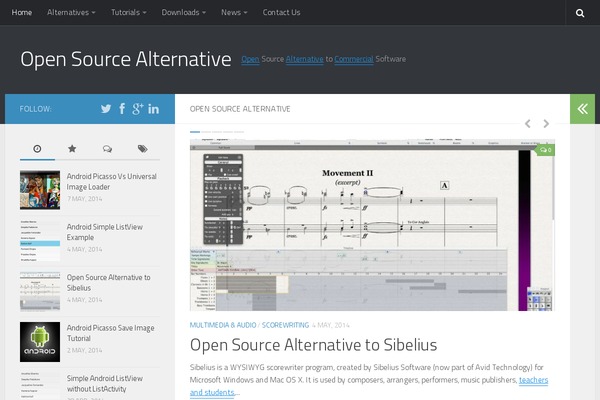Click the 7 MAY, 2014 date text
This screenshot has height=400, width=600.
(85, 199)
